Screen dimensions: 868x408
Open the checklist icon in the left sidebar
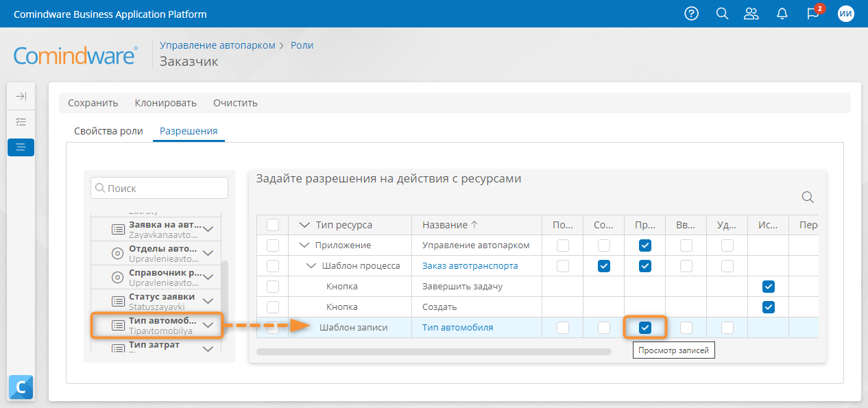[21, 122]
